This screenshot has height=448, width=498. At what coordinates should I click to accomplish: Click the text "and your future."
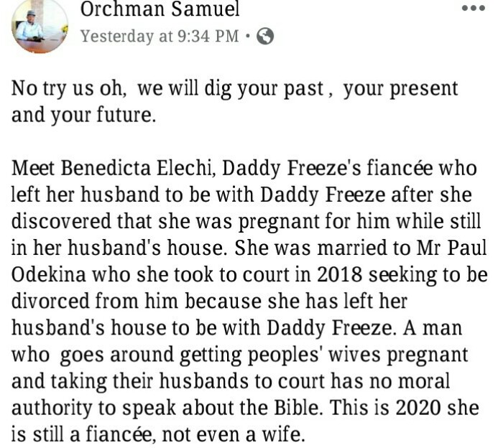83,116
